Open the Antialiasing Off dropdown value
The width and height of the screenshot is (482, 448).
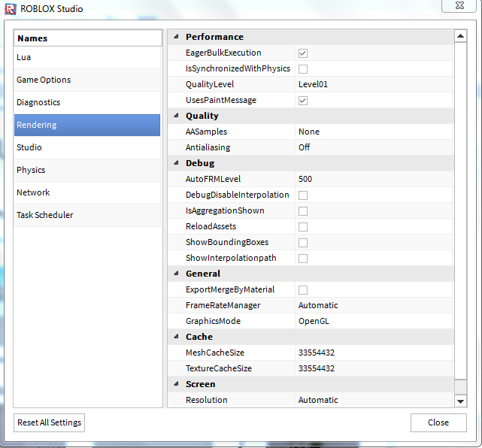[374, 147]
